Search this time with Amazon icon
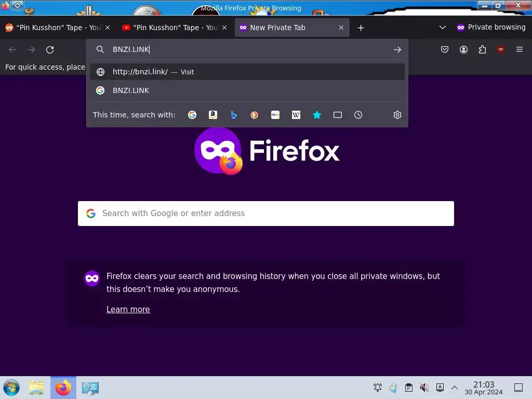The image size is (532, 399). (212, 115)
